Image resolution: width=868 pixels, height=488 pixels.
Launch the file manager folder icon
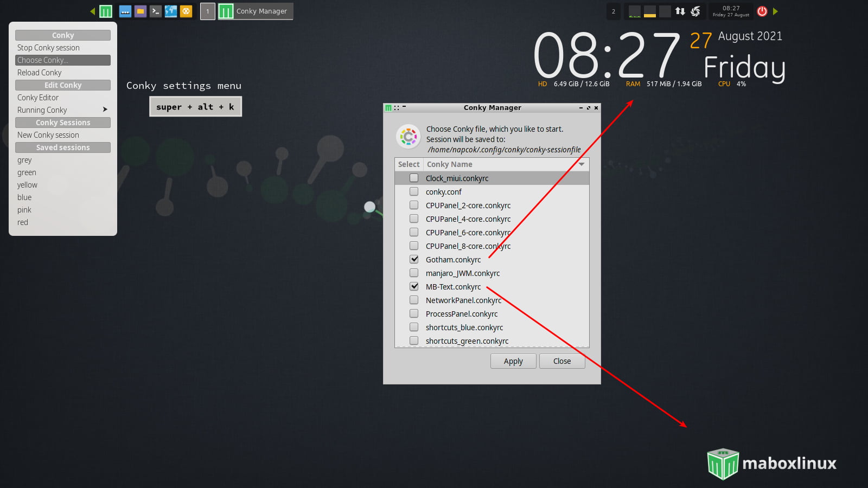141,11
